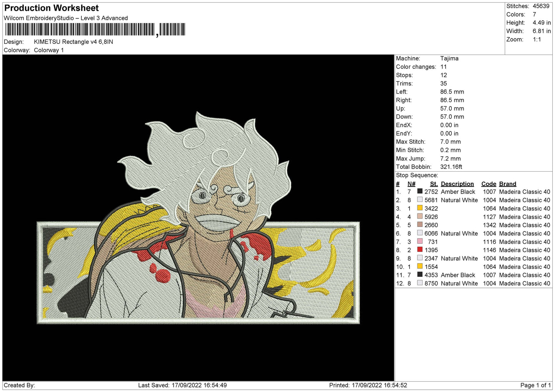The width and height of the screenshot is (555, 392).
Task: Click the barcode under the worksheet title
Action: tap(95, 30)
